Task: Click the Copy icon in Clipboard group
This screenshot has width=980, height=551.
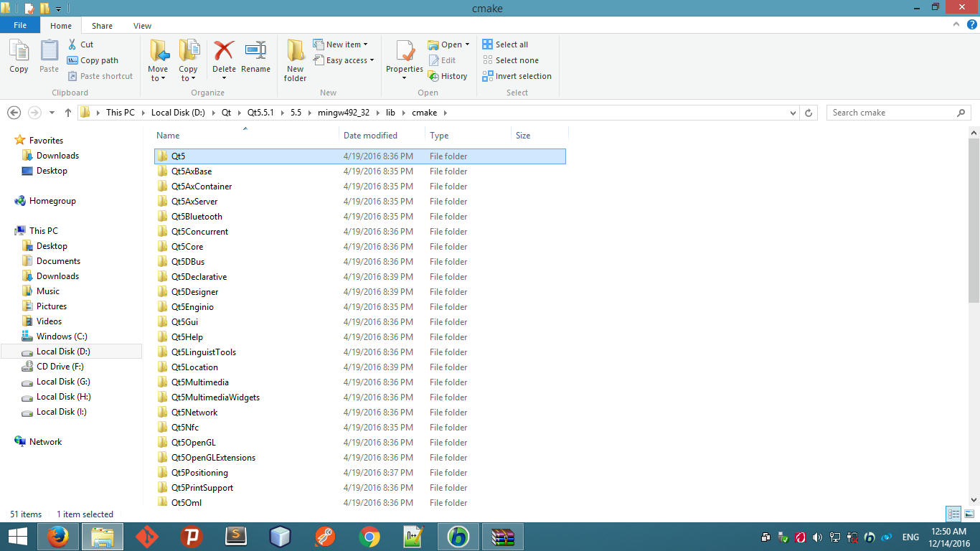Action: tap(19, 51)
